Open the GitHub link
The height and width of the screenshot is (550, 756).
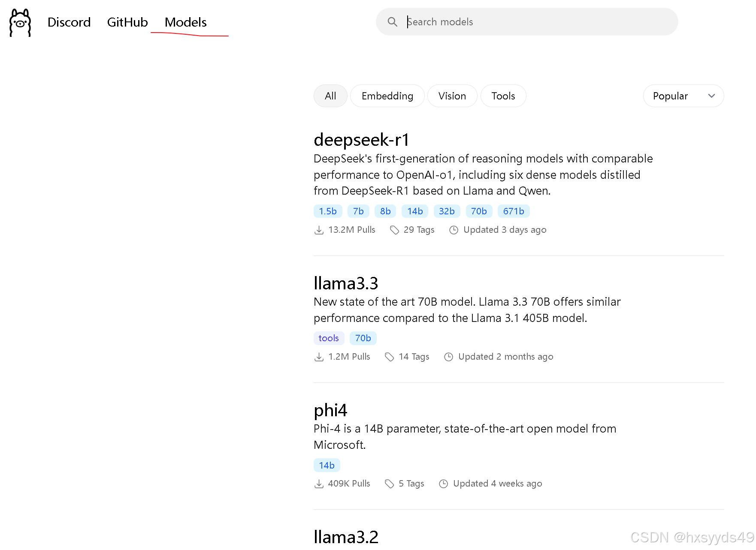(127, 22)
